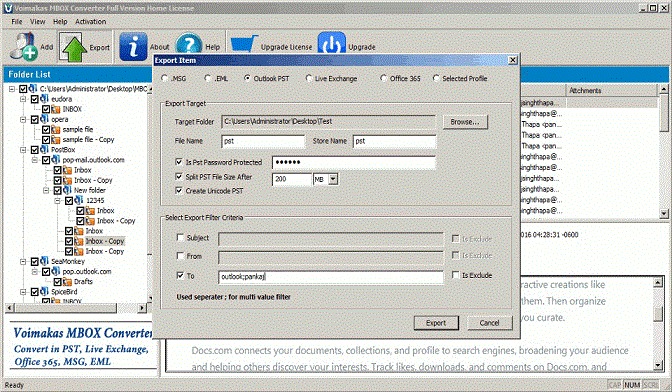
Task: Choose Live Exchange export option
Action: coord(309,78)
